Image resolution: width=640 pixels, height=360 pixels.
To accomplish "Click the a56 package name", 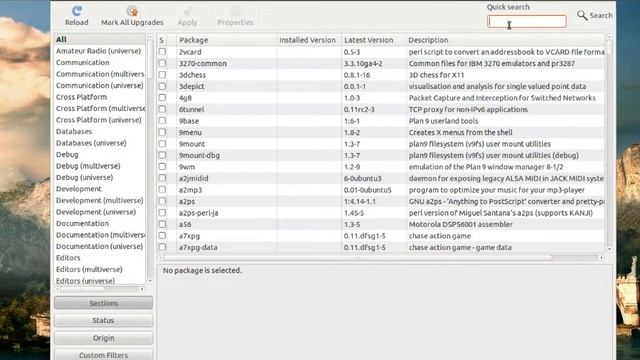I will pos(185,224).
